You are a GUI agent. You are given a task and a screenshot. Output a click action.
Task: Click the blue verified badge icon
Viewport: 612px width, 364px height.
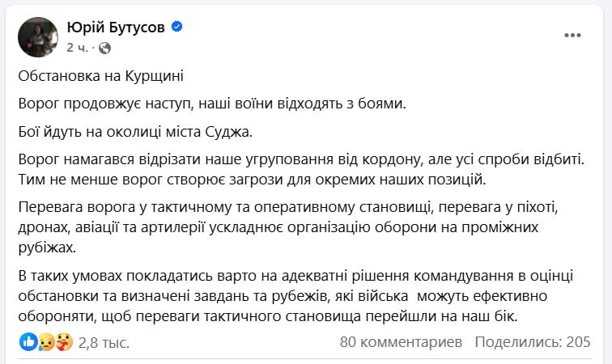click(176, 28)
